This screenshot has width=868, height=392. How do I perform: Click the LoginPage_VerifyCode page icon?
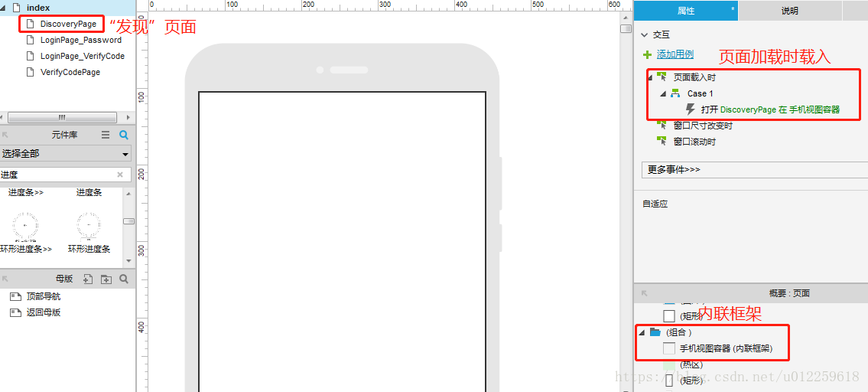click(30, 56)
